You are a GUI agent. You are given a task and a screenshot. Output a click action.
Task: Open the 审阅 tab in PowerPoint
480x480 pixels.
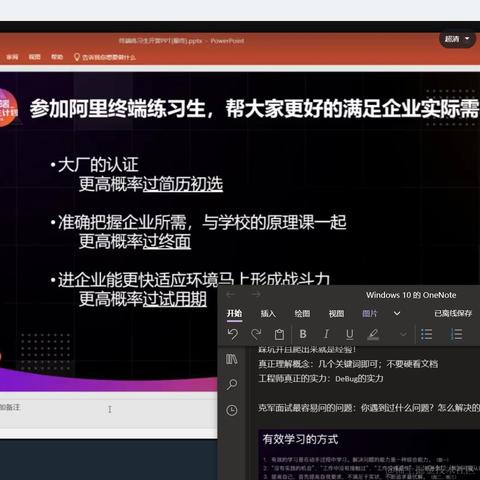[x=12, y=57]
